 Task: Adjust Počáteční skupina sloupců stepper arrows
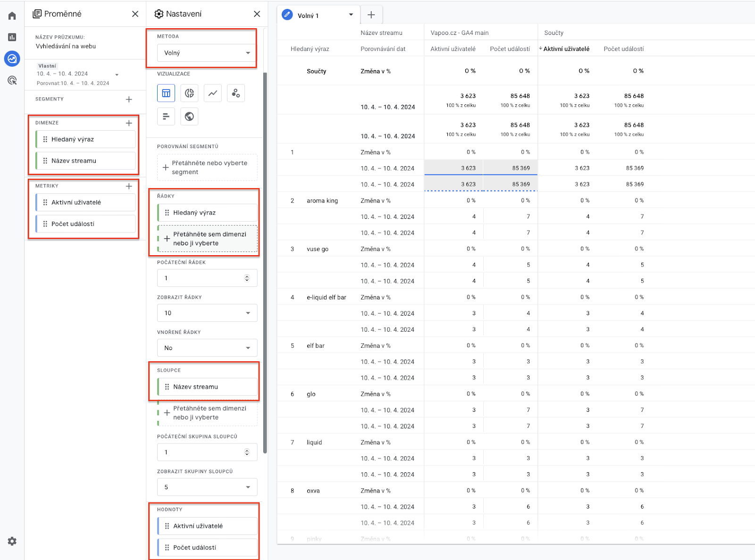coord(247,452)
